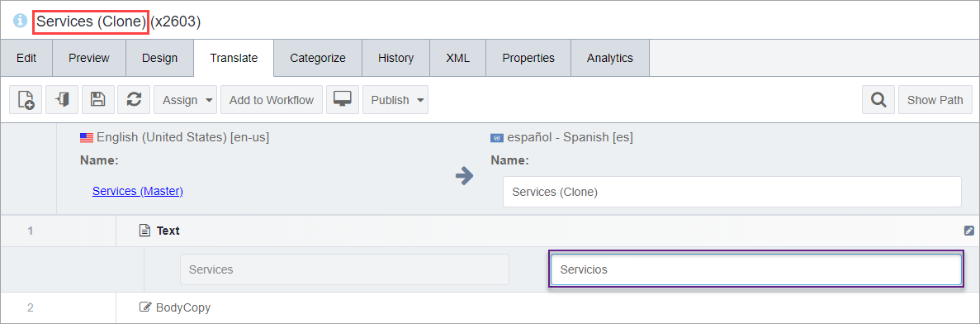The height and width of the screenshot is (324, 980).
Task: Open the Properties tab
Action: click(x=528, y=58)
